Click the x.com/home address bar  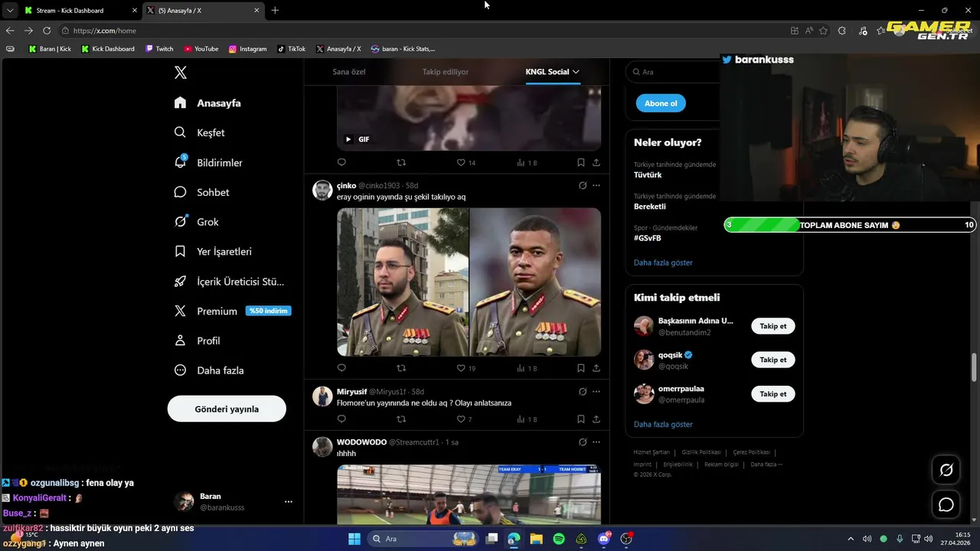421,31
